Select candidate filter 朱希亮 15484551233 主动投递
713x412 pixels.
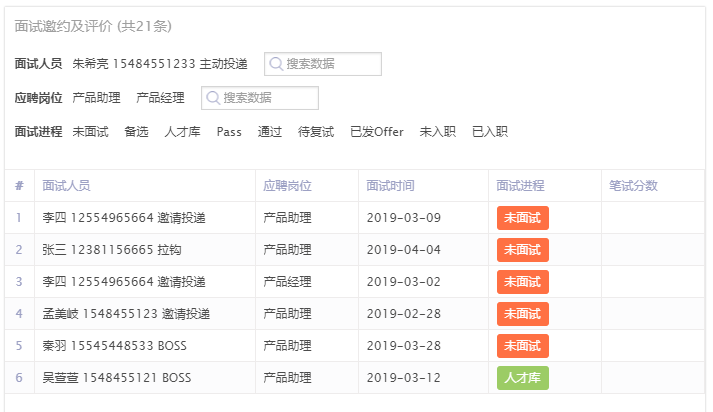[160, 64]
